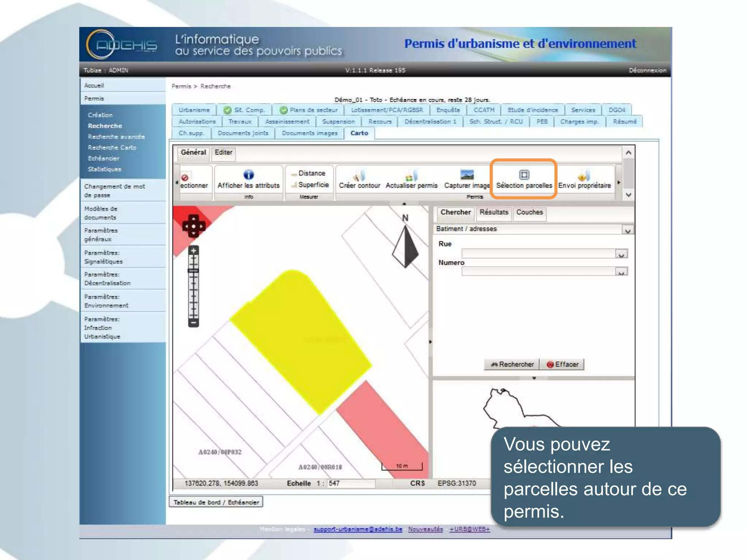The width and height of the screenshot is (747, 560).
Task: Click the map pan navigation control
Action: [194, 226]
